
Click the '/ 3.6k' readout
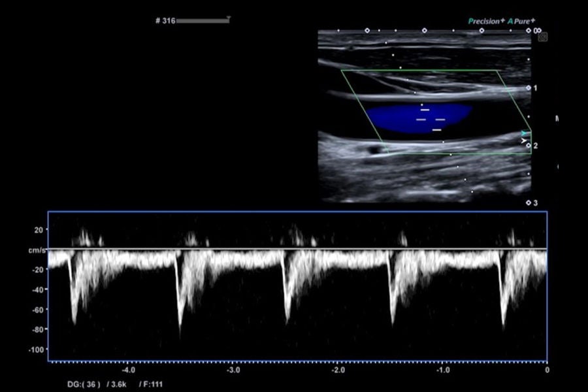[x=117, y=385]
